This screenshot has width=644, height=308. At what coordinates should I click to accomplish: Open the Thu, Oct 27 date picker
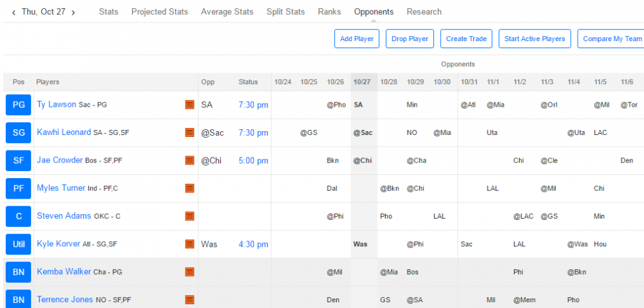(43, 12)
